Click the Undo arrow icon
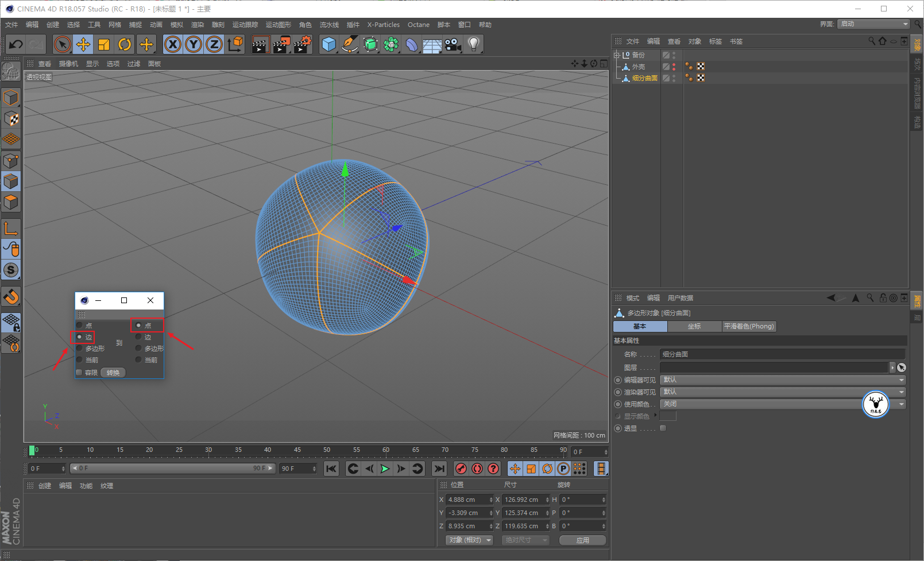924x561 pixels. tap(16, 44)
